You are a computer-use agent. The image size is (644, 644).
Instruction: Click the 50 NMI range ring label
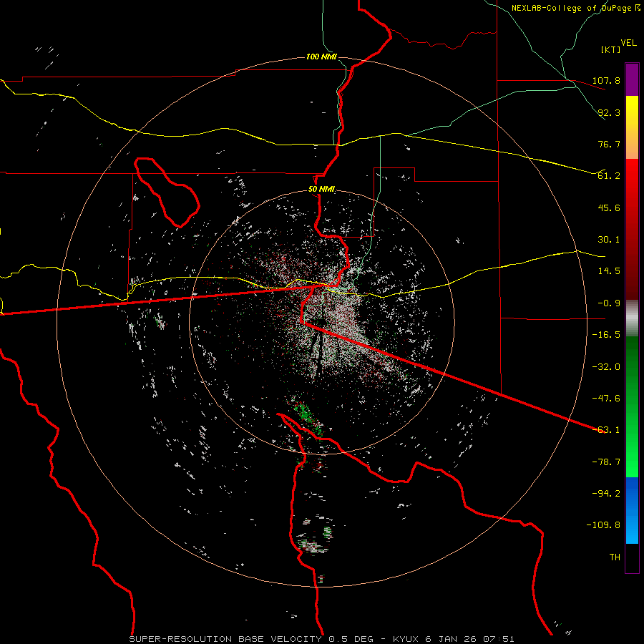tap(321, 190)
